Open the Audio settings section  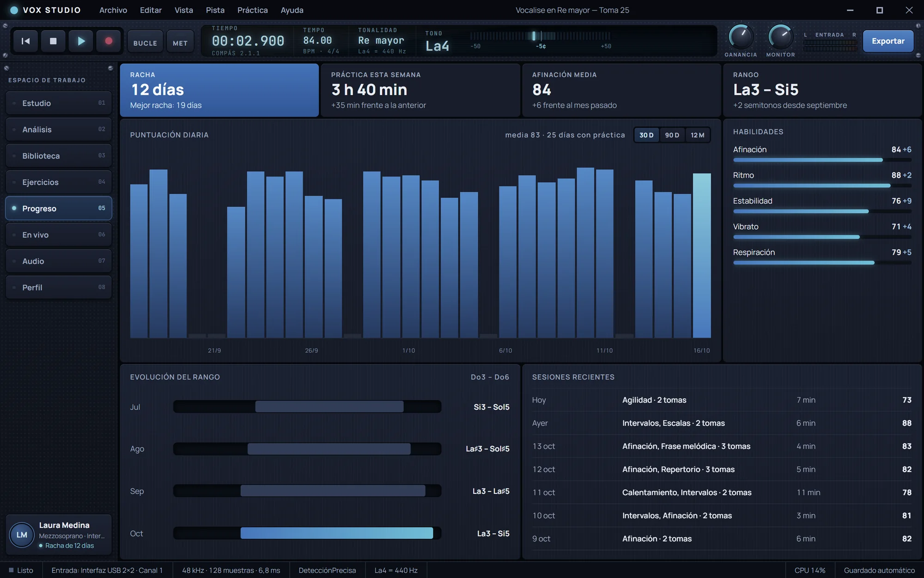coord(59,261)
